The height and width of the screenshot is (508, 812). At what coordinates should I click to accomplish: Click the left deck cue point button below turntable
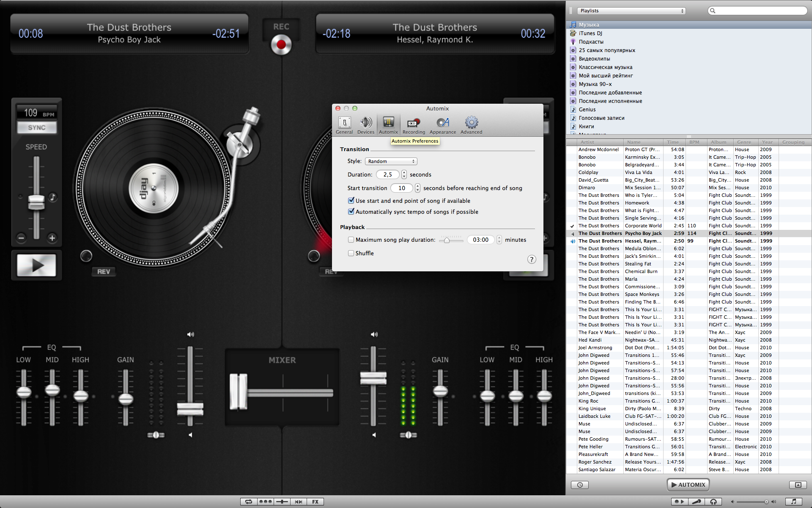pos(86,256)
